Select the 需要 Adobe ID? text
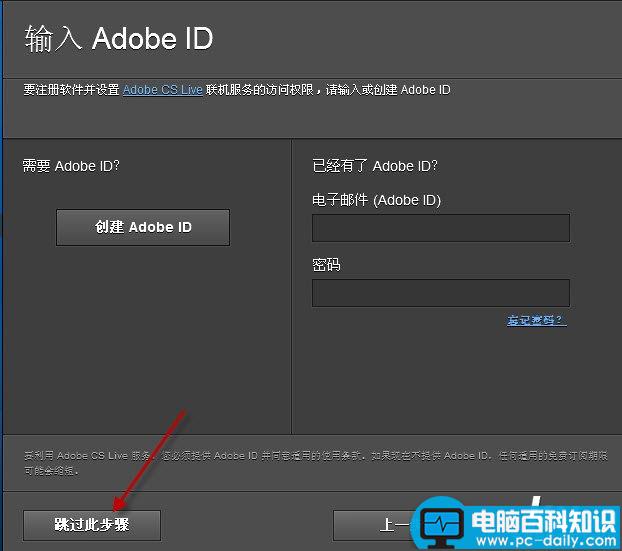This screenshot has height=551, width=622. tap(71, 166)
